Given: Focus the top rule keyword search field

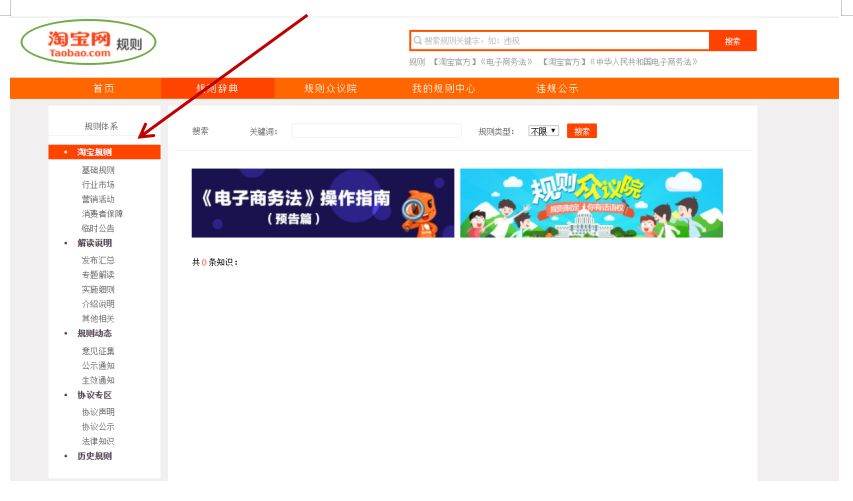Looking at the screenshot, I should tap(559, 41).
